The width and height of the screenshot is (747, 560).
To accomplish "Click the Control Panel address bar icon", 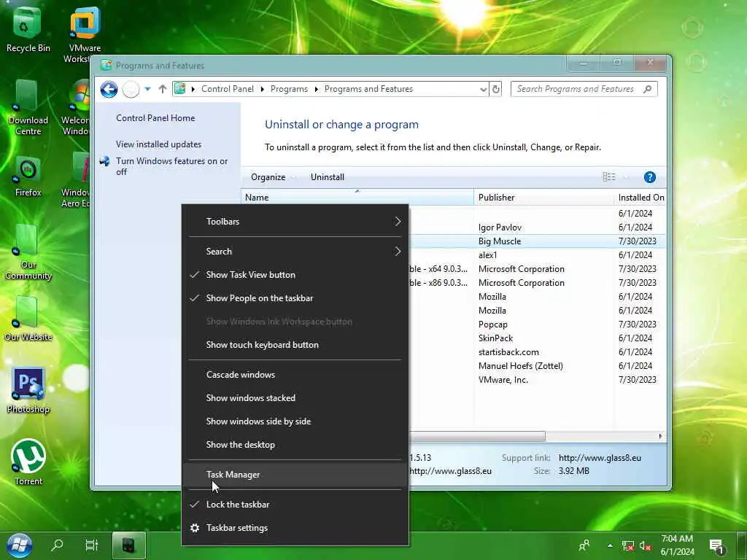I will (179, 88).
